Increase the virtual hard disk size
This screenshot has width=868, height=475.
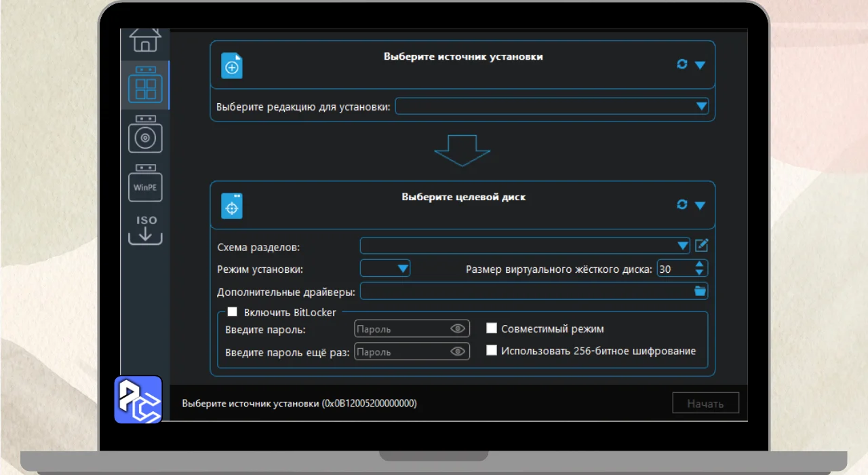(x=701, y=265)
